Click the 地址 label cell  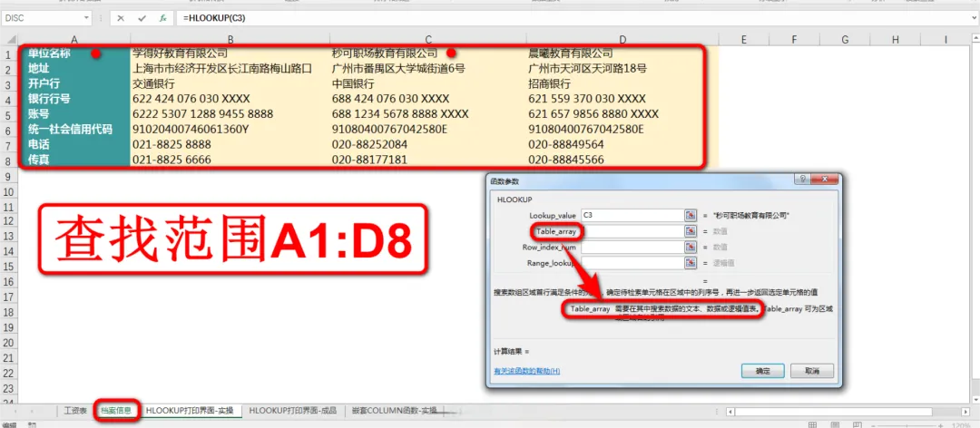click(74, 69)
